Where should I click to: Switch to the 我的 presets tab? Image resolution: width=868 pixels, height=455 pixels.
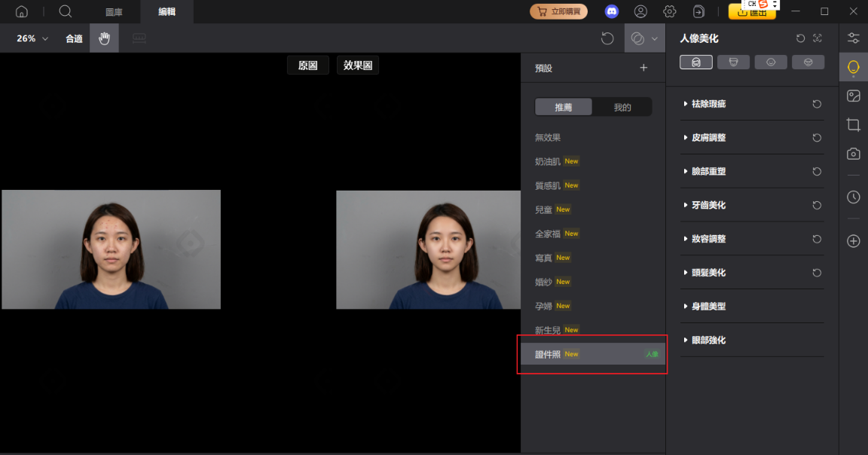point(623,106)
